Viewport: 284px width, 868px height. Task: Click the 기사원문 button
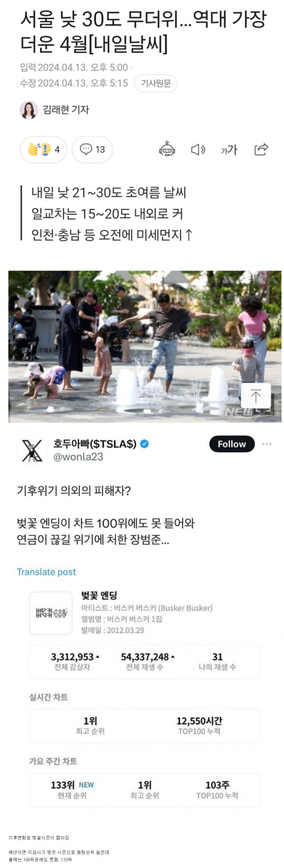pyautogui.click(x=156, y=83)
